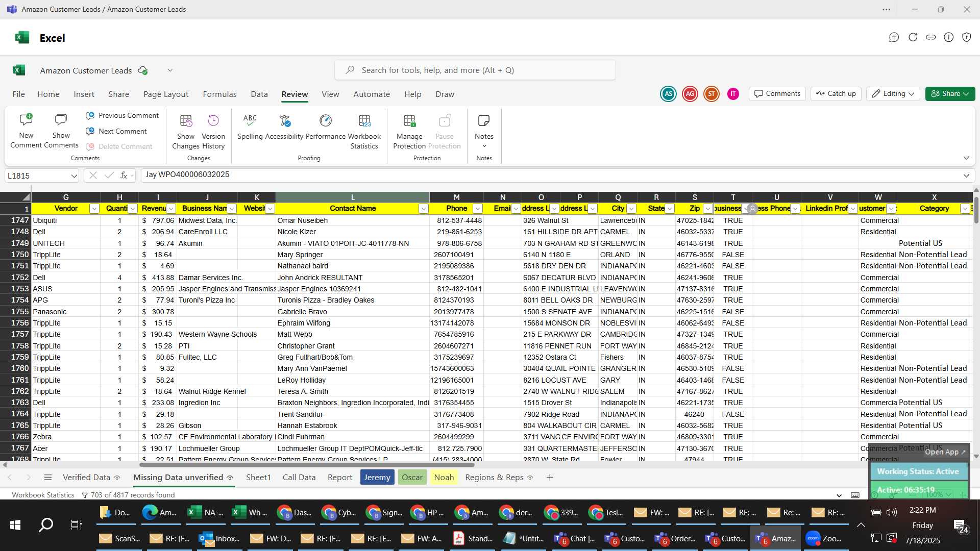Open Zip column filter
The width and height of the screenshot is (980, 551).
point(708,209)
